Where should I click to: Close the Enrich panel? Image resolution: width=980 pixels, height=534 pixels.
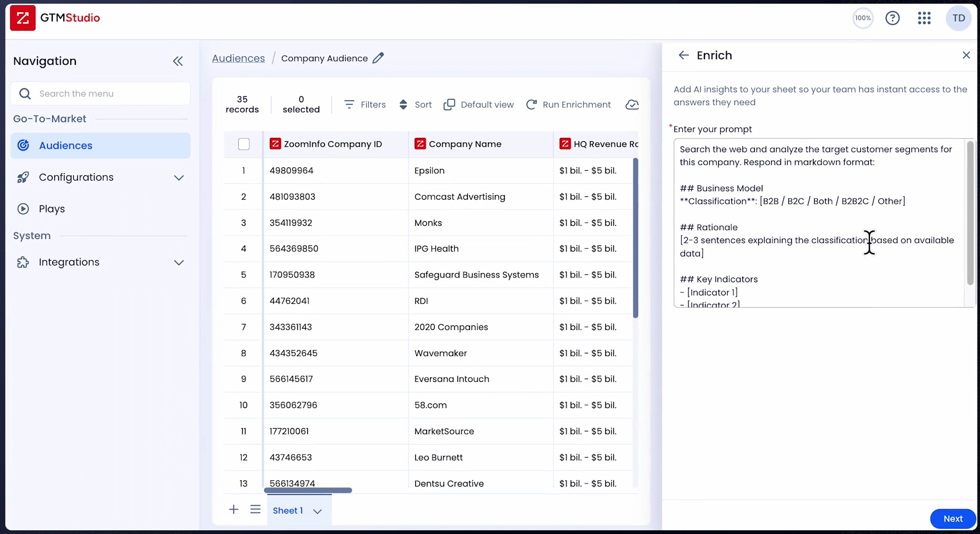click(966, 55)
